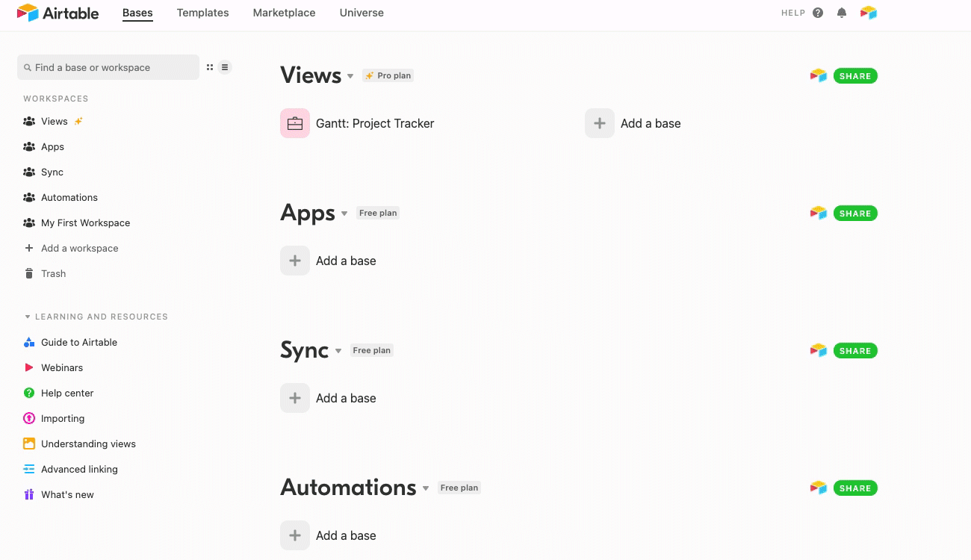
Task: Click Add a workspace in sidebar
Action: tap(79, 248)
